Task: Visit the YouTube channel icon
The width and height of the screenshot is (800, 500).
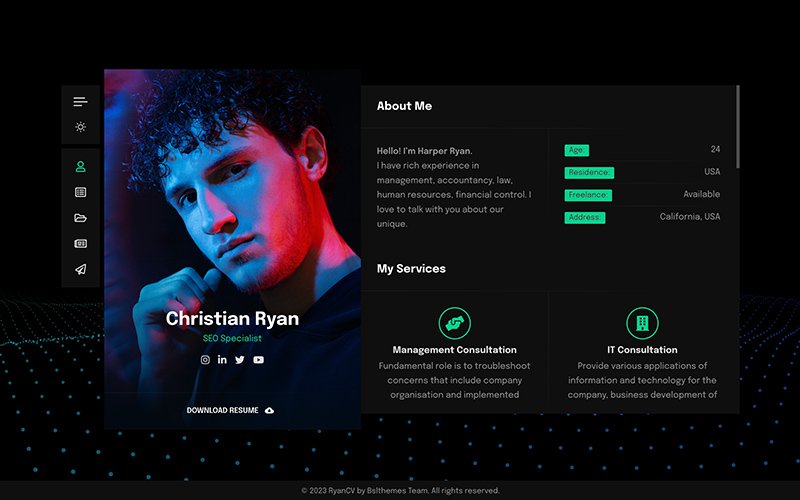Action: 259,360
